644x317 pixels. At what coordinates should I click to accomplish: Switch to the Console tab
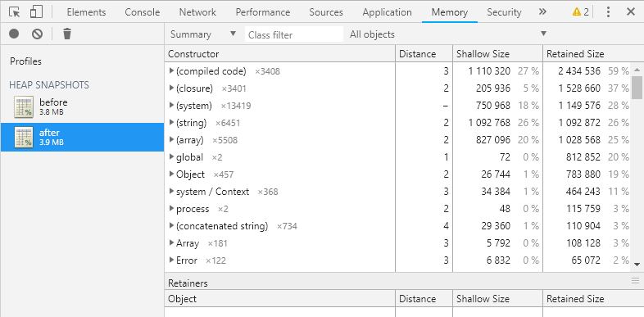pyautogui.click(x=142, y=12)
